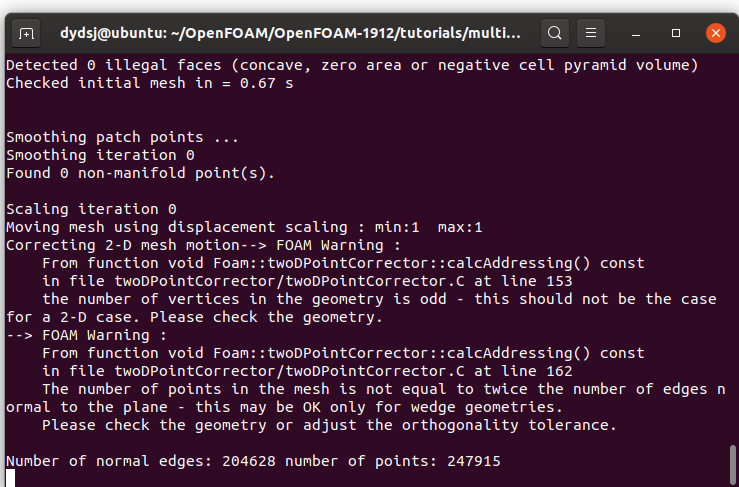Click the dydsj@ubuntu window title text
The image size is (739, 487).
click(290, 33)
